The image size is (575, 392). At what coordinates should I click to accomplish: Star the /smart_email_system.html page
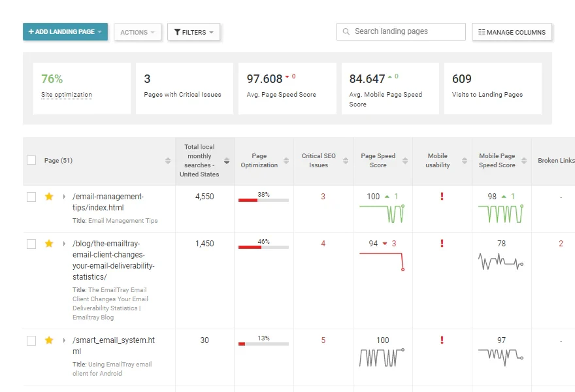point(49,340)
